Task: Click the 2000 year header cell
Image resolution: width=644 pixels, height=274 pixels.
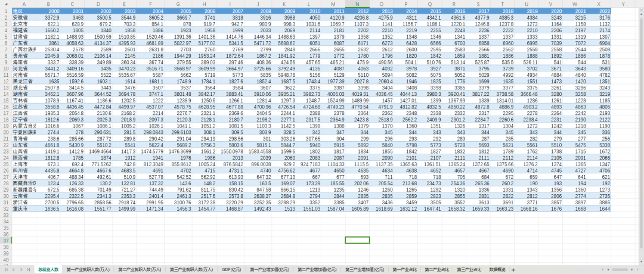Action: click(48, 11)
